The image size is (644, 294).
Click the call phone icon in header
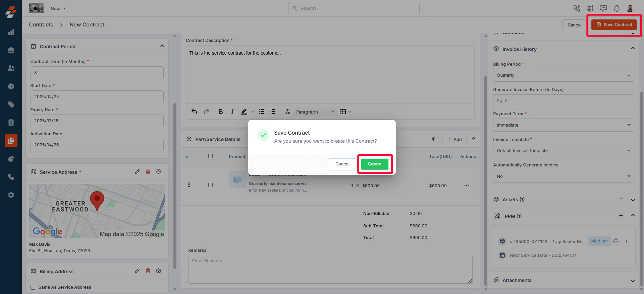point(577,8)
